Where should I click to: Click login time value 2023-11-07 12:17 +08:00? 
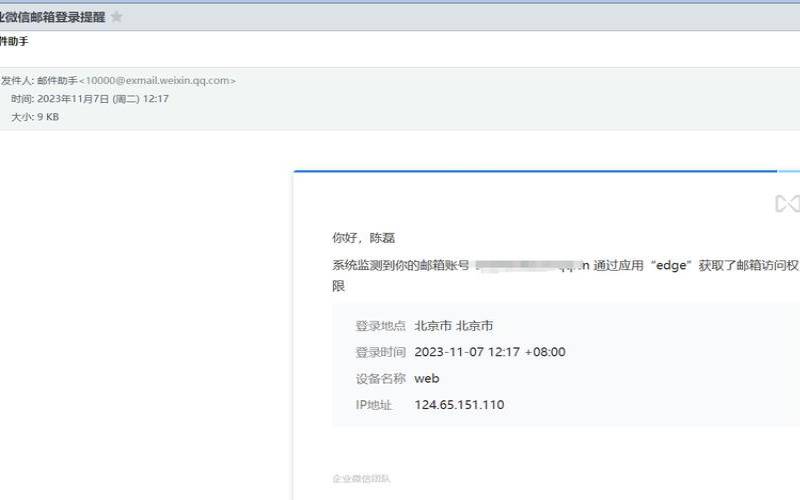coord(490,352)
